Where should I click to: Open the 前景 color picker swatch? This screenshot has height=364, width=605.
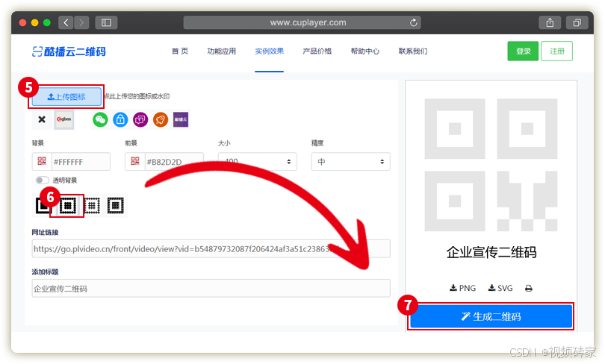pos(134,161)
